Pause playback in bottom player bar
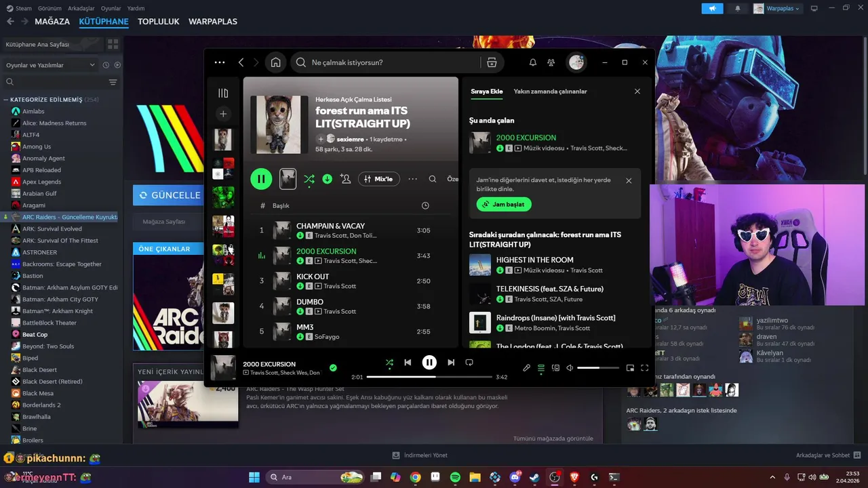Viewport: 868px width, 488px height. (429, 363)
